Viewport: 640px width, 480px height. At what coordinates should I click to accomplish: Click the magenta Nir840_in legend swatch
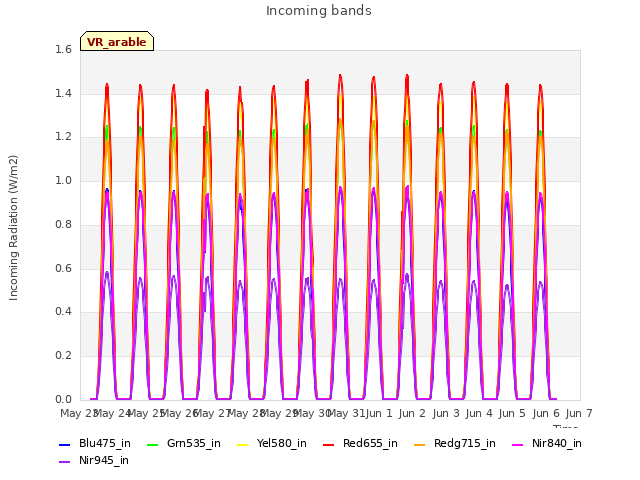(517, 444)
